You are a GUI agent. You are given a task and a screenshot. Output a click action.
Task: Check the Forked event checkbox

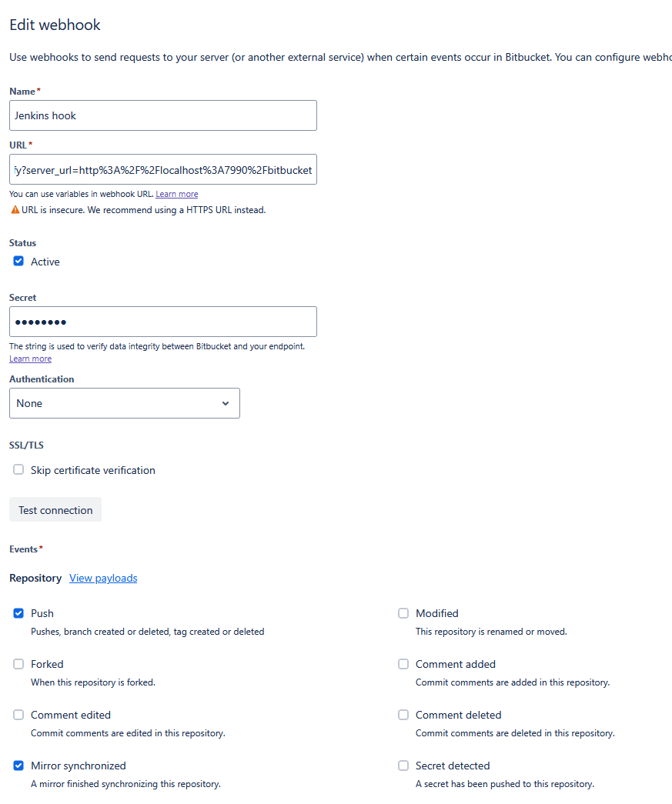click(18, 664)
